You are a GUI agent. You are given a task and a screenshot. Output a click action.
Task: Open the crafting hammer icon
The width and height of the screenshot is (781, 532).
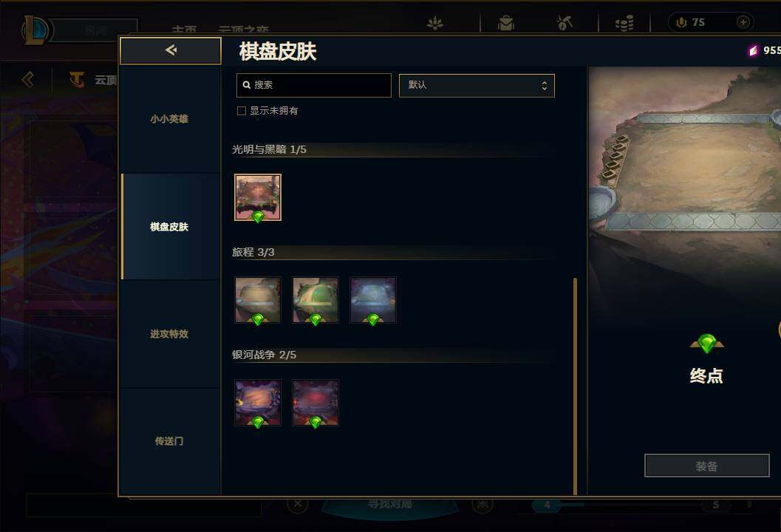(565, 22)
